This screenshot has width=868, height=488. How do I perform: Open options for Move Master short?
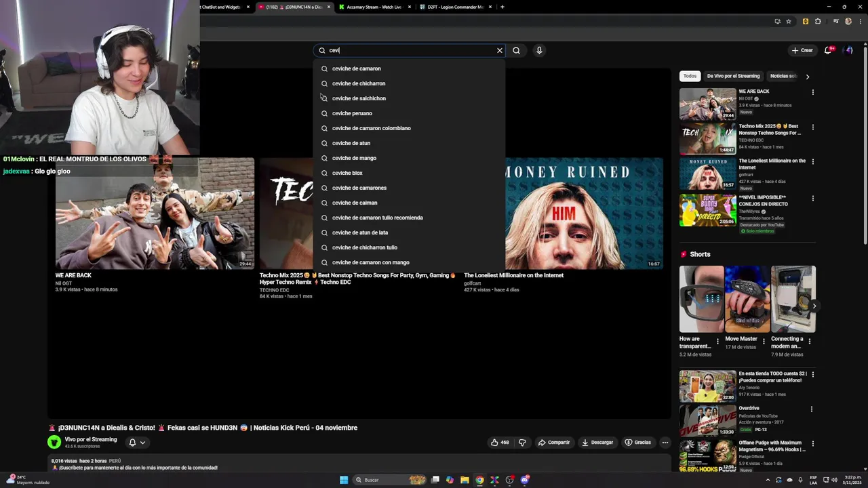tap(764, 341)
